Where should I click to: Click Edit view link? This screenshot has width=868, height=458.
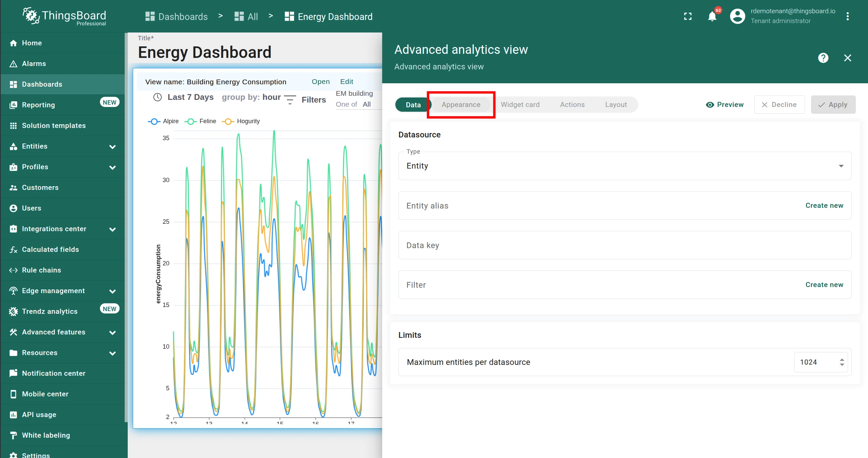(346, 82)
